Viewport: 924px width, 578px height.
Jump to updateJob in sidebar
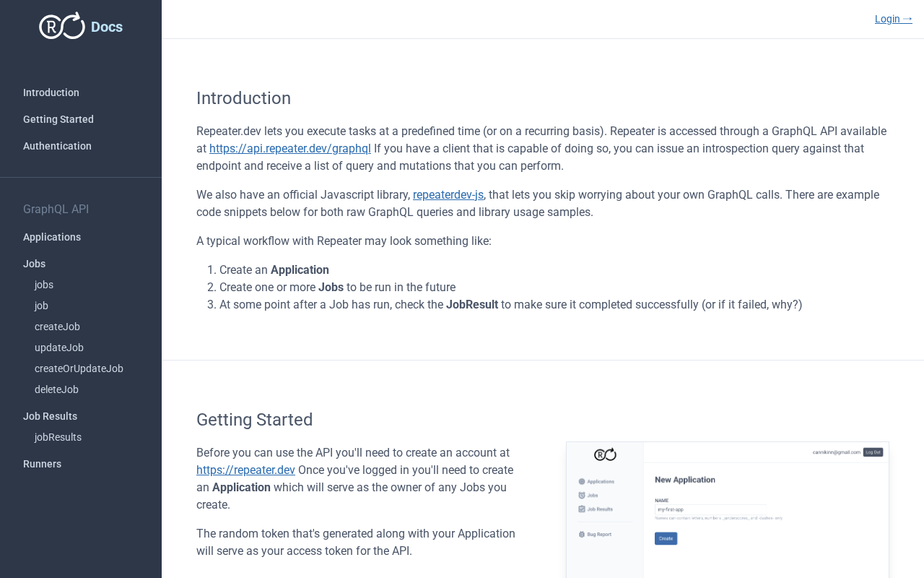point(59,348)
